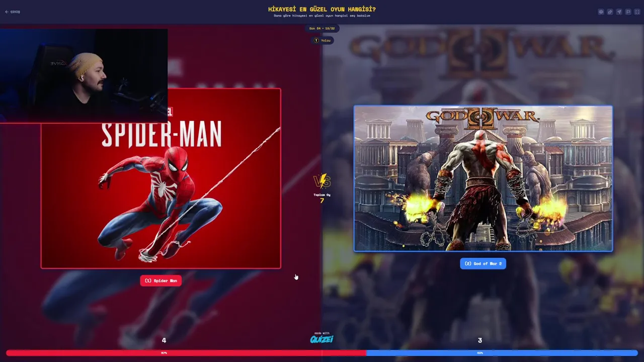The height and width of the screenshot is (362, 644).
Task: Click the P icon in the header
Action: click(628, 12)
